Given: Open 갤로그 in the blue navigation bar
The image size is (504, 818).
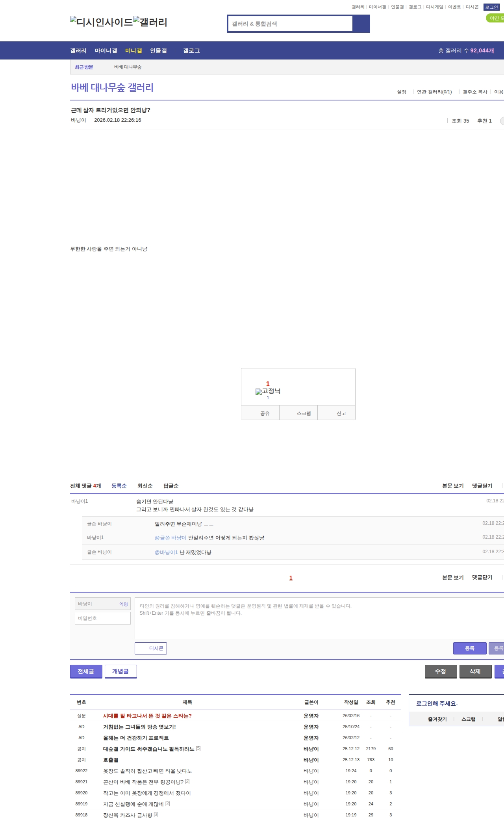Looking at the screenshot, I should pyautogui.click(x=191, y=51).
